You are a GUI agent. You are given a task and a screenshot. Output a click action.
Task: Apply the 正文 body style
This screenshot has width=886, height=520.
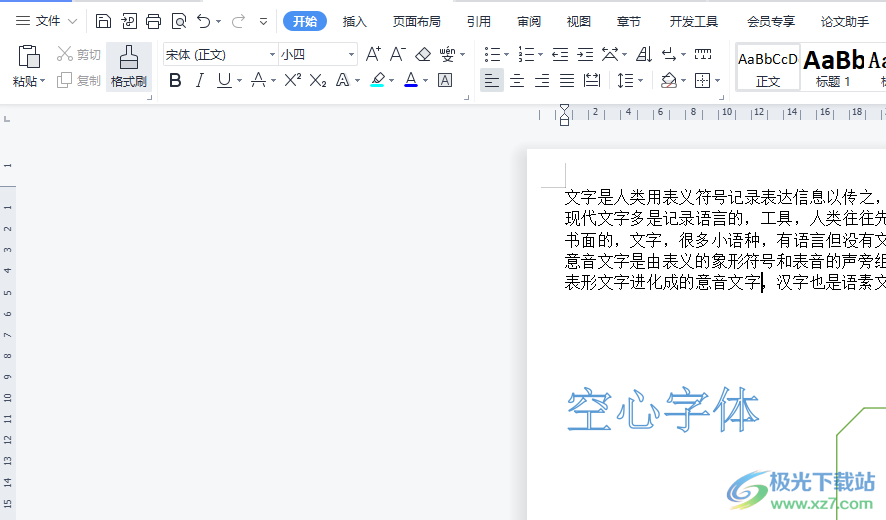(x=768, y=68)
